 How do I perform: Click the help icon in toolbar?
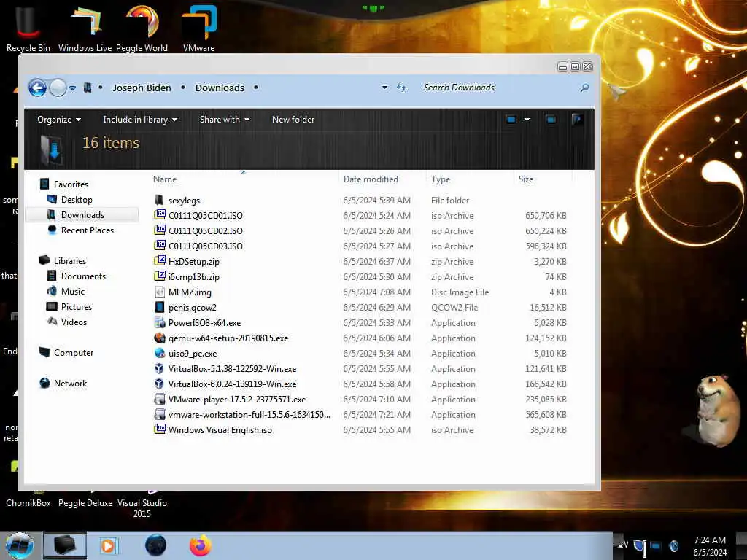(x=577, y=120)
